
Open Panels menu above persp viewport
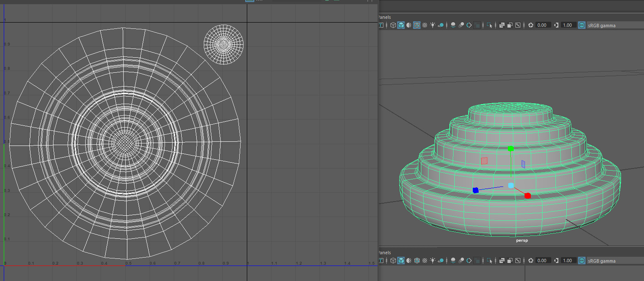point(384,17)
